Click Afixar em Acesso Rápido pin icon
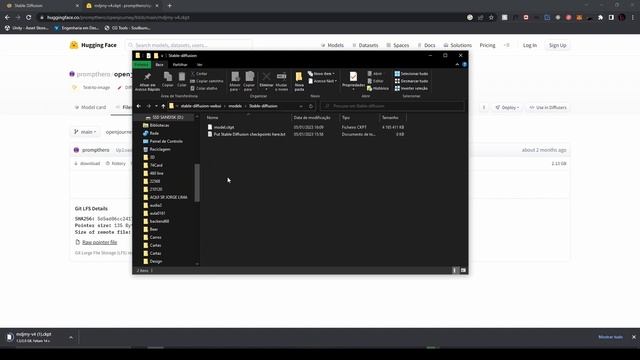This screenshot has height=360, width=640. pos(147,77)
